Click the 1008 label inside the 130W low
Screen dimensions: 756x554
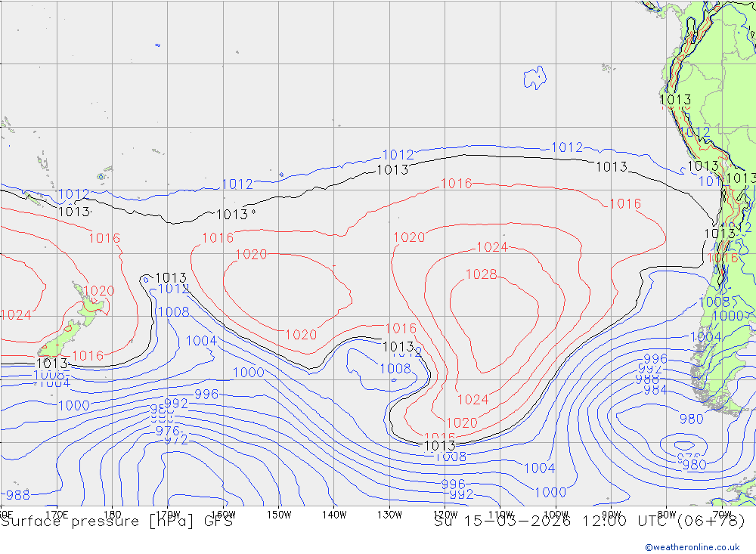395,369
